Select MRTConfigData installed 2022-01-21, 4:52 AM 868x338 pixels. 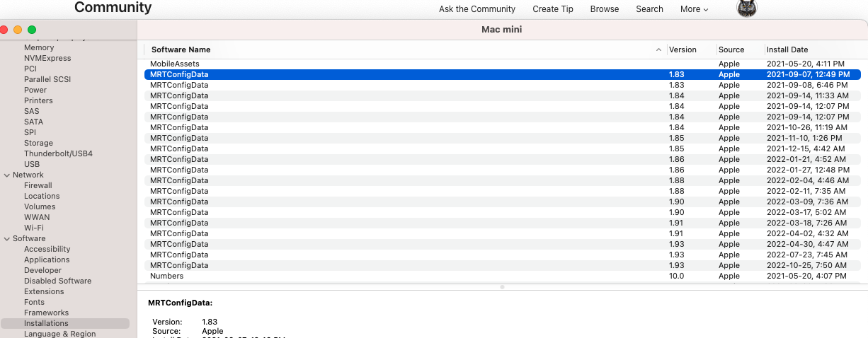(x=502, y=159)
